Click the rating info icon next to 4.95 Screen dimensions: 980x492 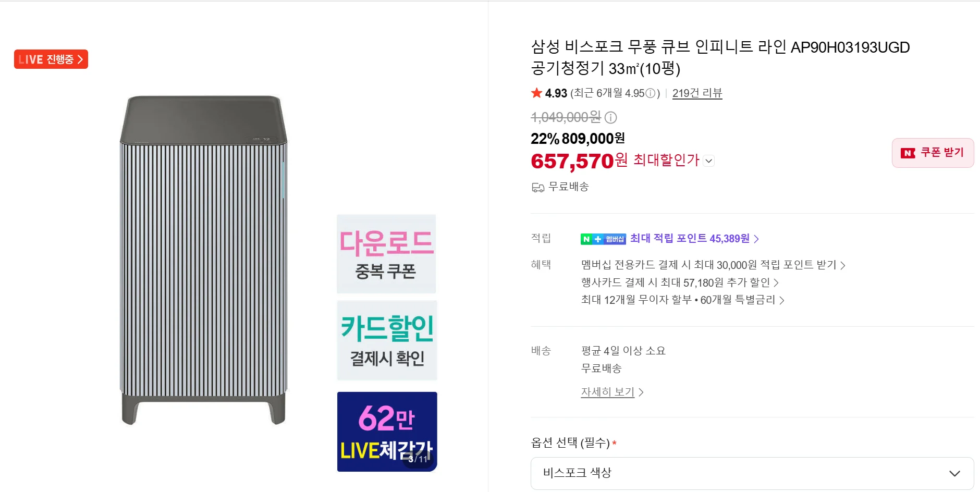(x=650, y=93)
